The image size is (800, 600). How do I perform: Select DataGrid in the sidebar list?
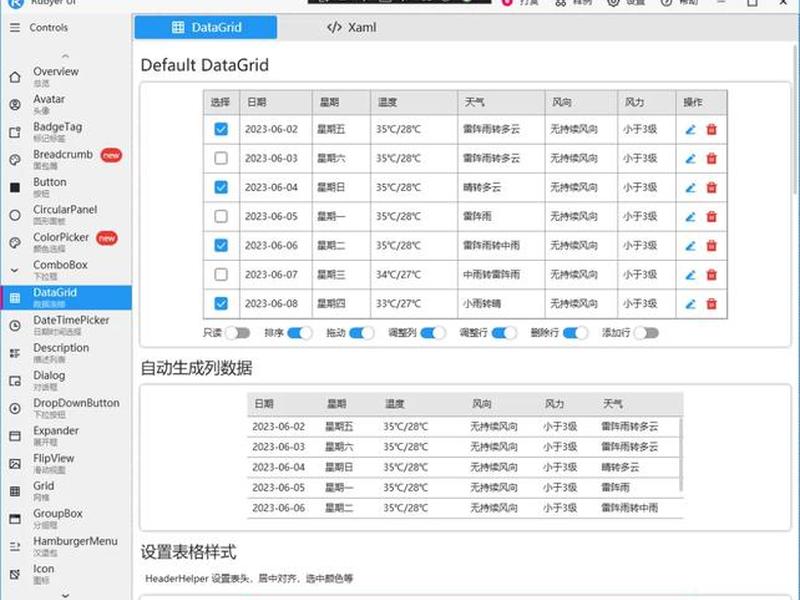pyautogui.click(x=66, y=297)
